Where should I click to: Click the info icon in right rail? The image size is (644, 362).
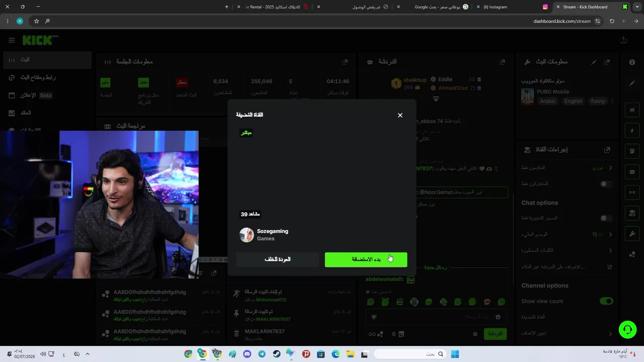[632, 62]
